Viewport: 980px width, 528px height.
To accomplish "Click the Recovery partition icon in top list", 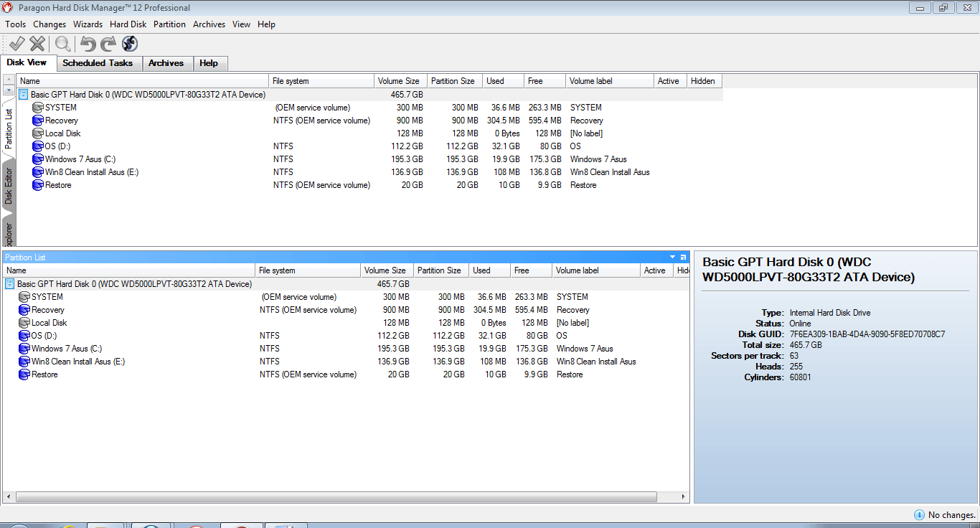I will (x=38, y=121).
